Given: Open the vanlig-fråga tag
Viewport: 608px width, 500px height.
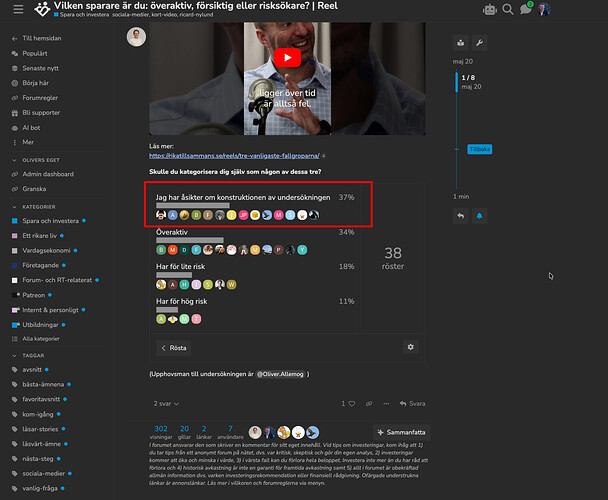Looking at the screenshot, I should coord(40,488).
